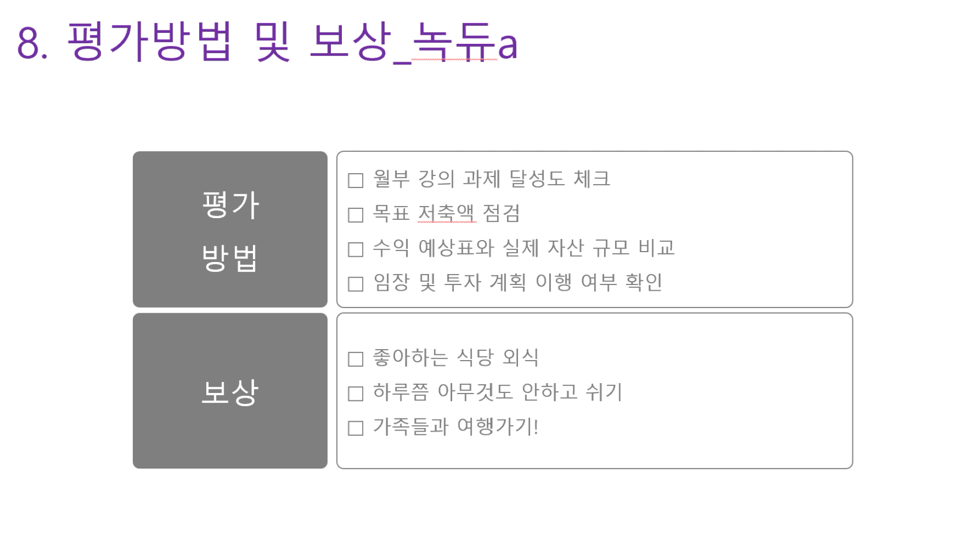The height and width of the screenshot is (547, 980).
Task: Click the text 가족들과 여행가기!
Action: (455, 427)
